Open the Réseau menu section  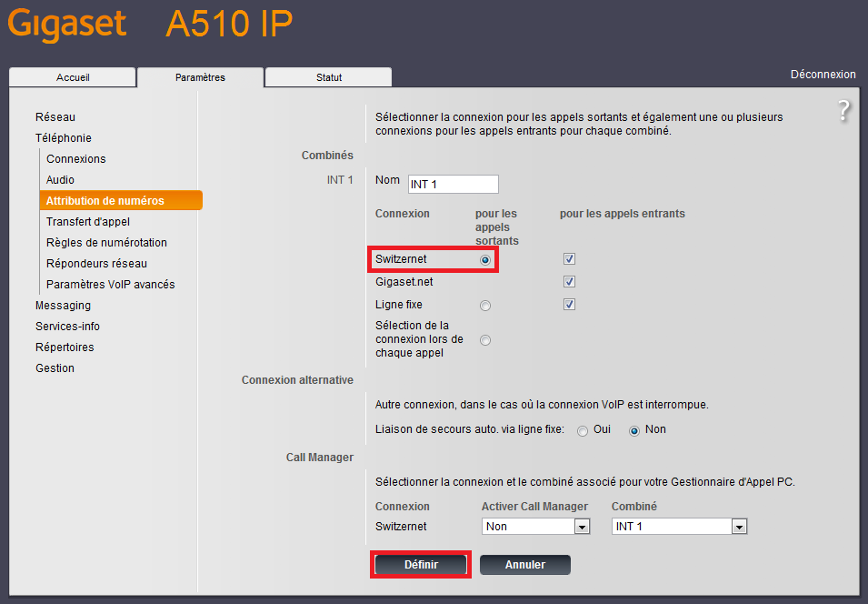click(55, 117)
